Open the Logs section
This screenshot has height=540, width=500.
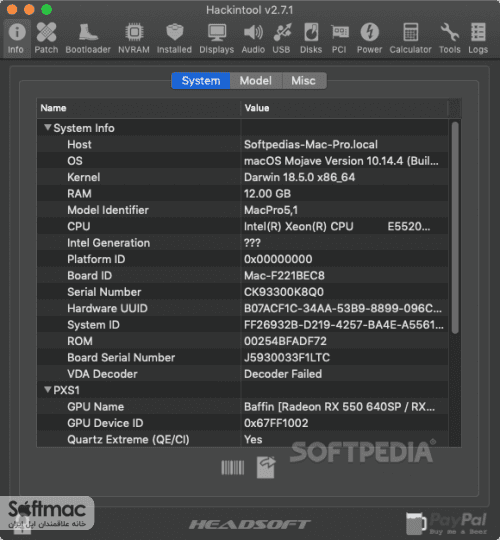pyautogui.click(x=478, y=38)
